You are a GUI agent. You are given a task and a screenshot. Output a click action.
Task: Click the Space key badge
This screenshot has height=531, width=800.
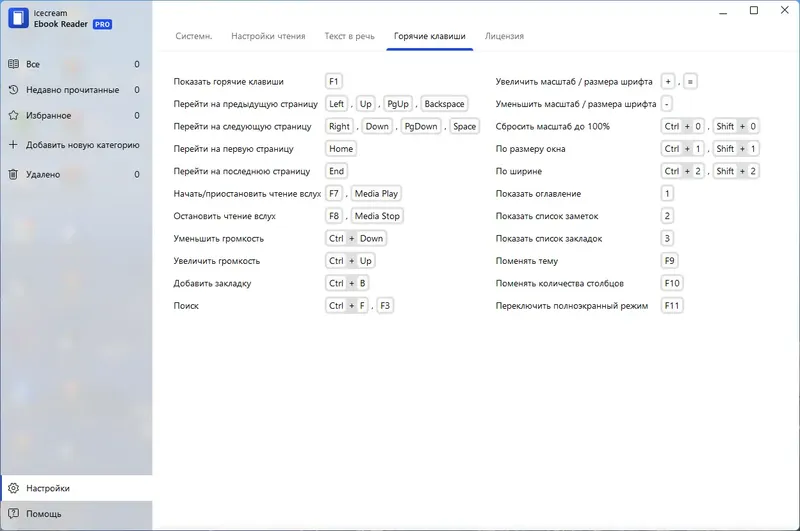(464, 127)
